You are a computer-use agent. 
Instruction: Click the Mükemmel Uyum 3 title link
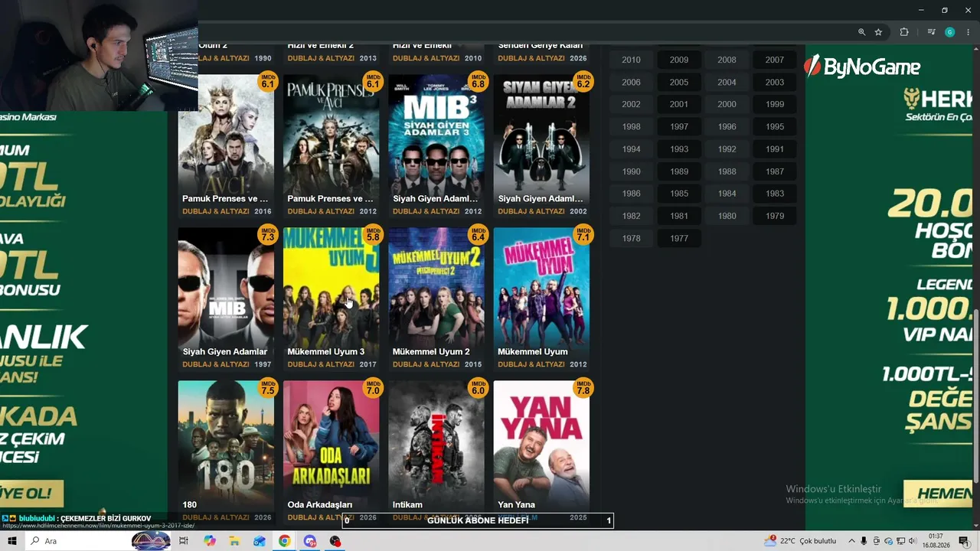pyautogui.click(x=326, y=352)
